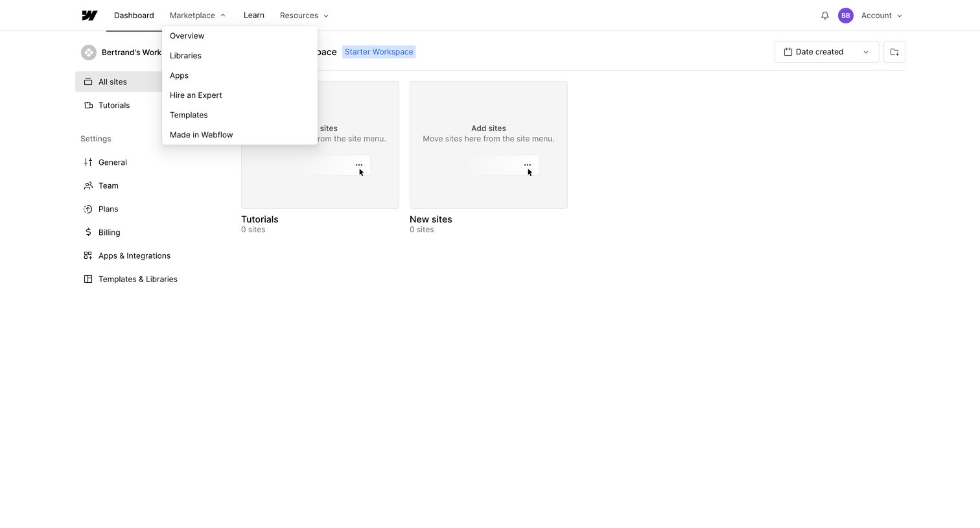Open the three-dot menu on Tutorials folder
This screenshot has width=980, height=528.
click(x=359, y=165)
